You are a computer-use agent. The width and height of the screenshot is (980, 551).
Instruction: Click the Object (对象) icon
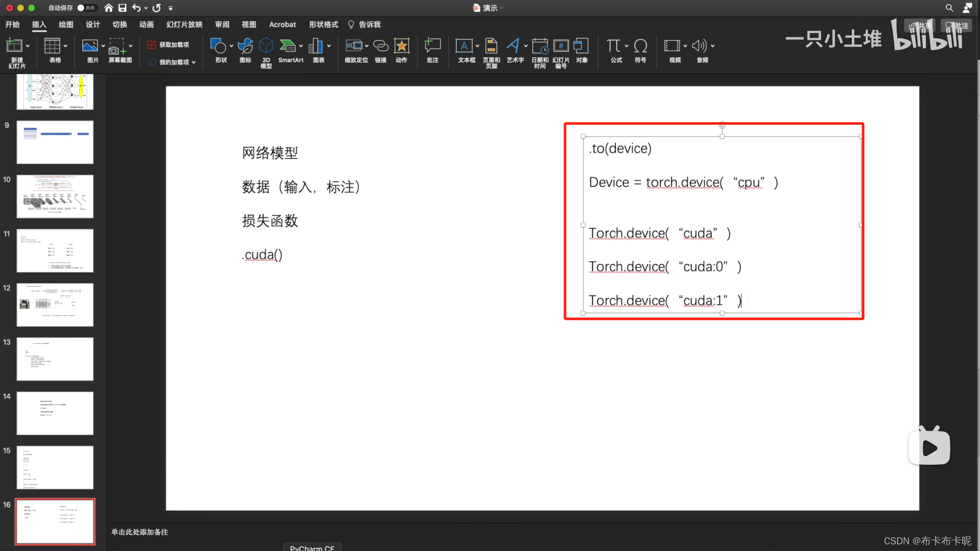coord(581,46)
